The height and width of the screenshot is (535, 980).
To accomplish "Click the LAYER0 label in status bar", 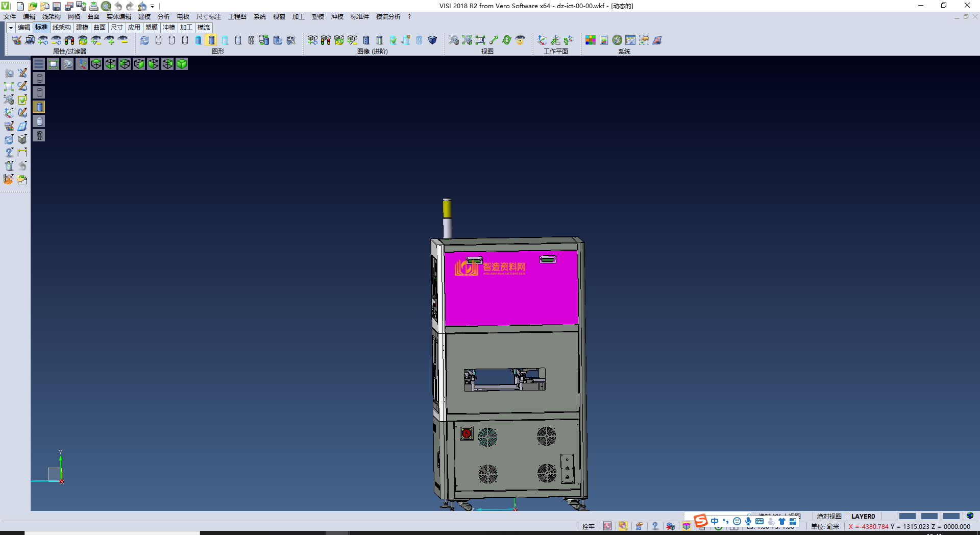I will click(863, 516).
